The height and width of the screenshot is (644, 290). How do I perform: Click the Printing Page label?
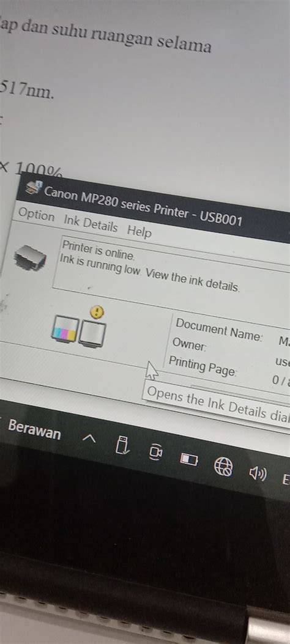tap(203, 366)
